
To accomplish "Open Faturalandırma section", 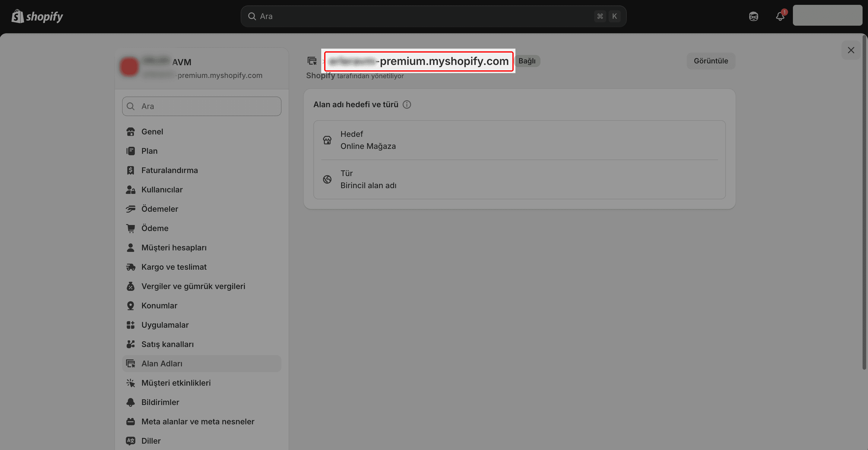I will coord(169,170).
